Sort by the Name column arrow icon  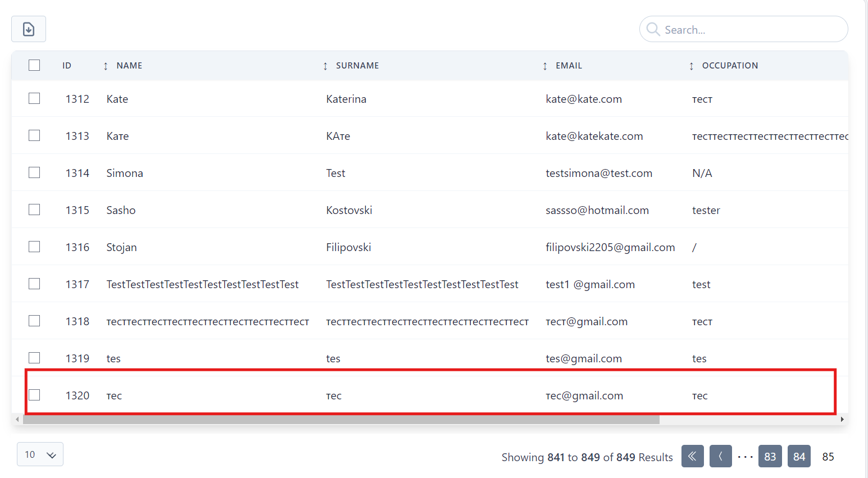(106, 66)
